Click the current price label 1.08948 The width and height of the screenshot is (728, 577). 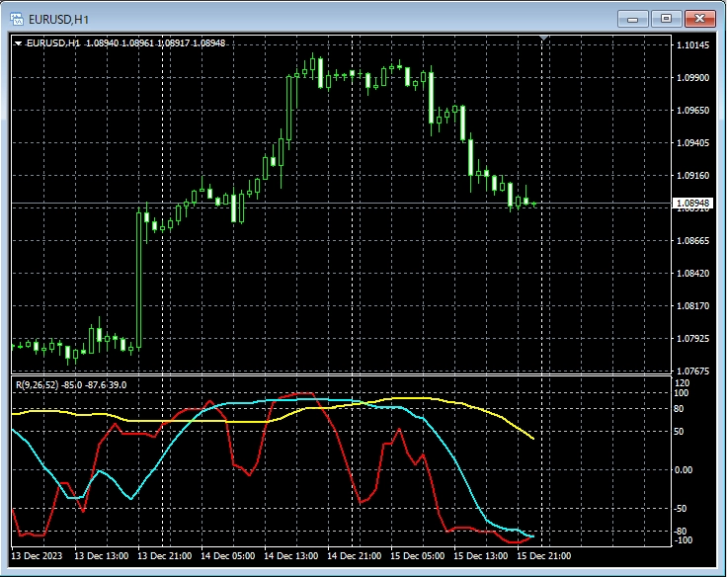click(690, 204)
